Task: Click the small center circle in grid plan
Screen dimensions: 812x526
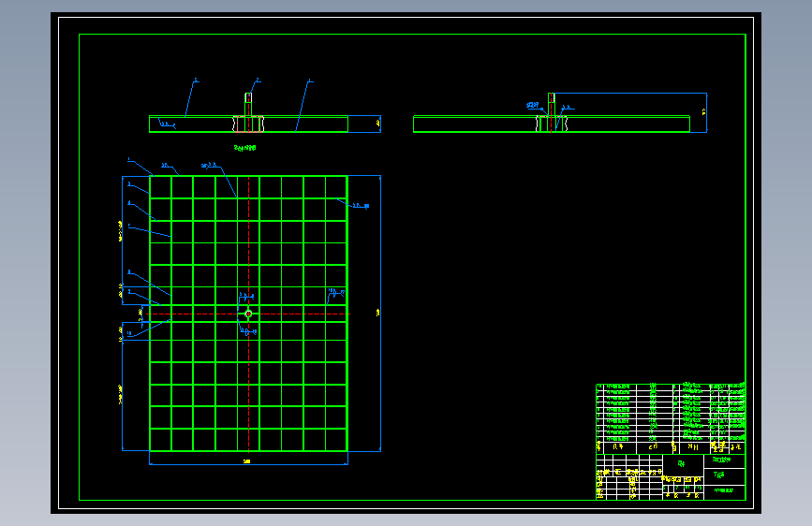Action: tap(248, 314)
